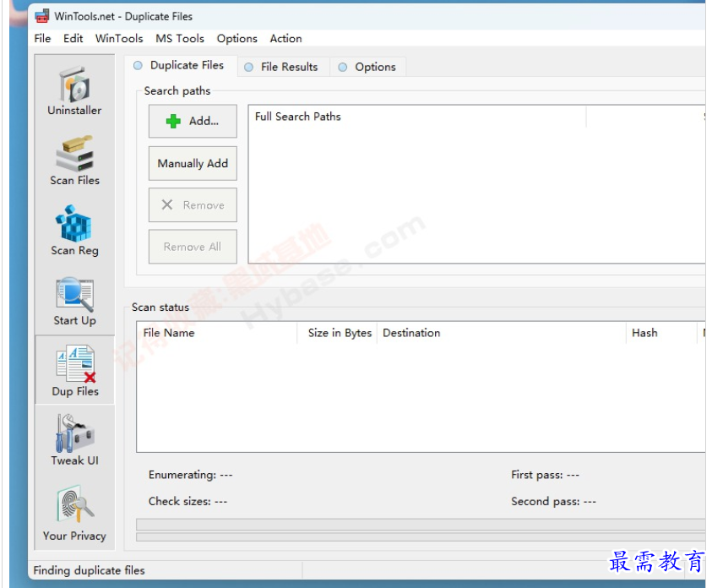Click the Add... button
This screenshot has height=588, width=712.
[x=193, y=121]
